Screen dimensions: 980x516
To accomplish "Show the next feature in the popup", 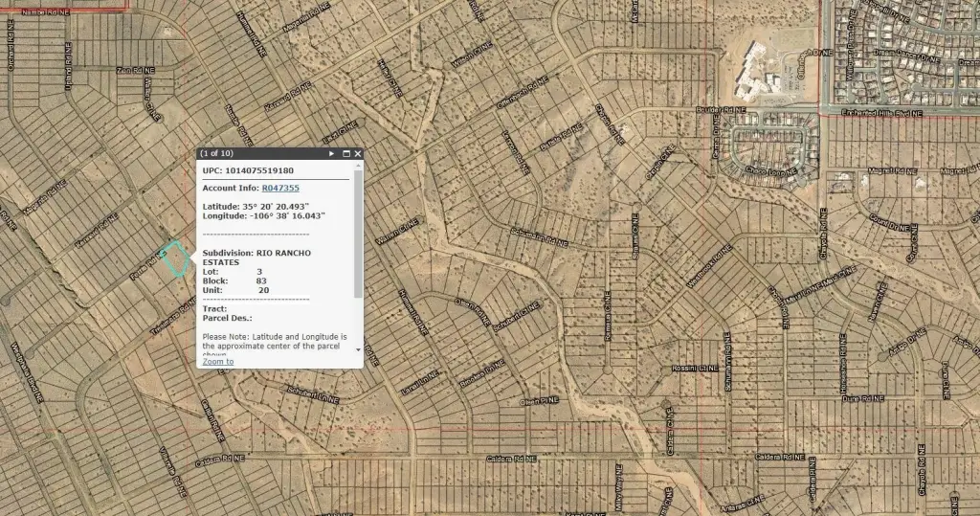I will 332,153.
